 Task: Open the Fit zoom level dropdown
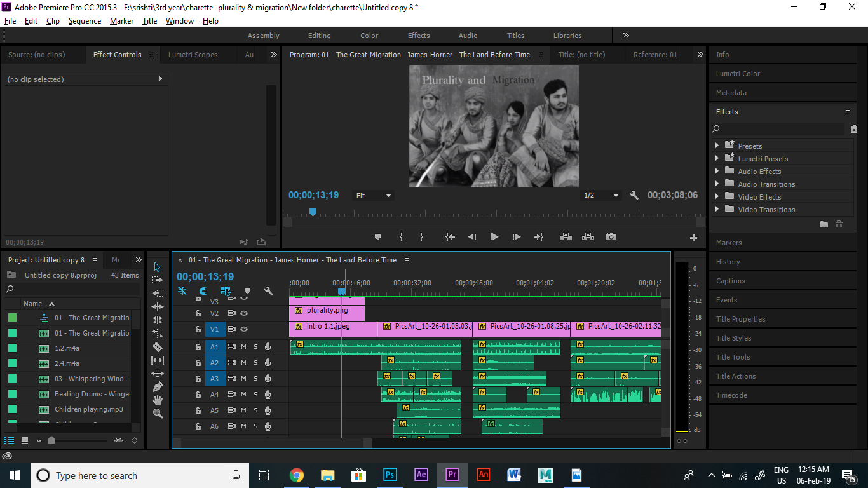[x=374, y=196]
